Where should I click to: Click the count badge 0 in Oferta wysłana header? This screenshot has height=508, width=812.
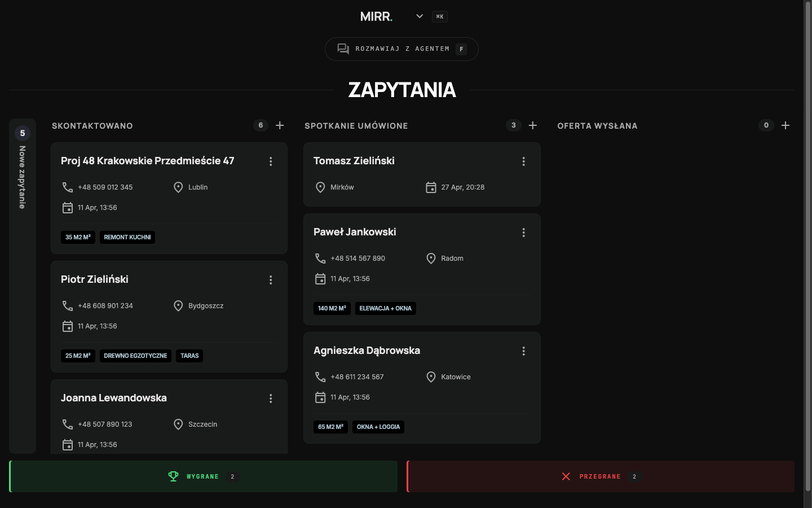(x=766, y=125)
